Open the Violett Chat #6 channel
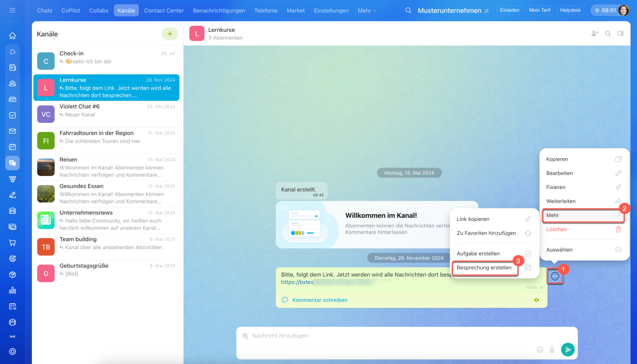 [x=106, y=113]
